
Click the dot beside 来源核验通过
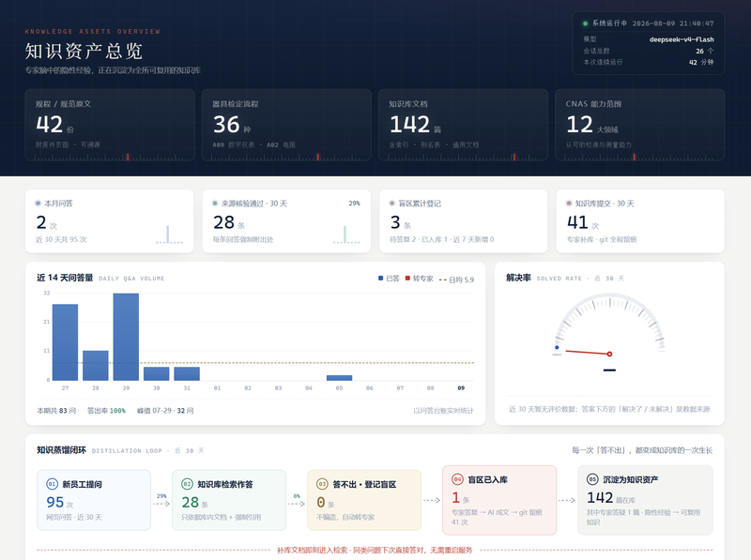tap(215, 204)
